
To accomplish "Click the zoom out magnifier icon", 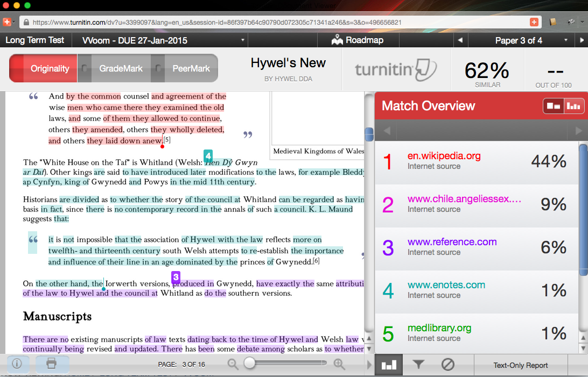I will (233, 364).
